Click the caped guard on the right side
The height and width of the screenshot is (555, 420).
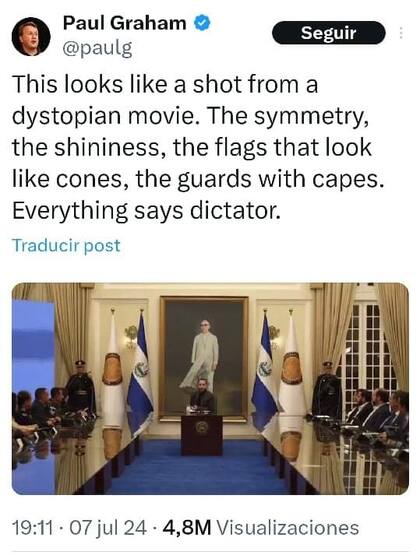point(327,390)
